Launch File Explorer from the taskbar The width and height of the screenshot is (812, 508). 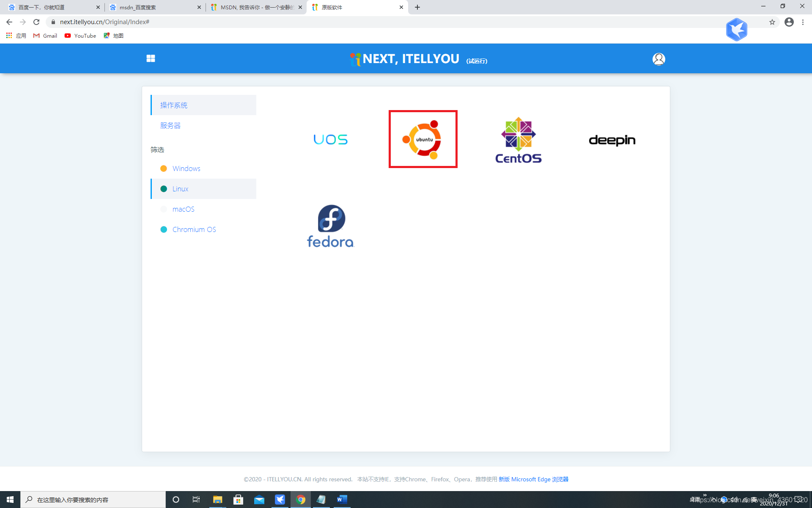coord(217,500)
